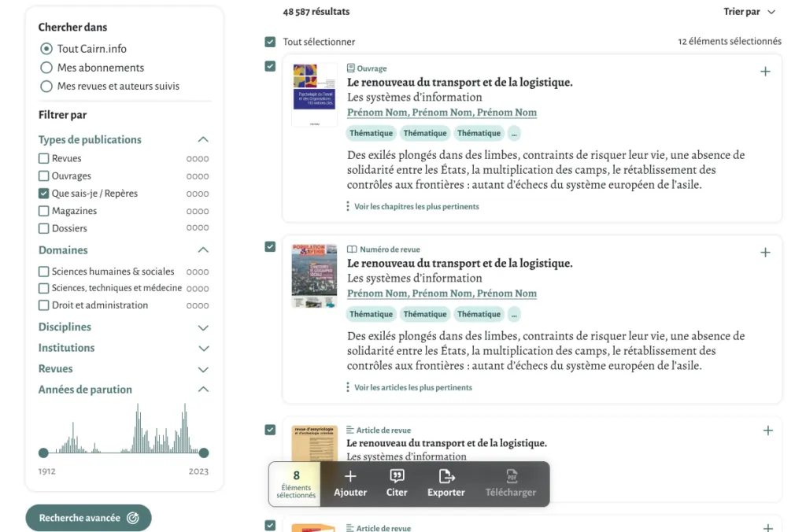Click the Télécharger PDF icon

(x=511, y=476)
